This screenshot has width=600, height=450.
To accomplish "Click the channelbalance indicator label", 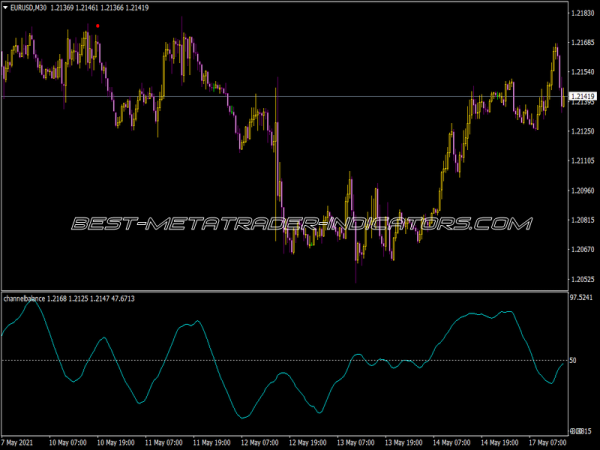I will point(31,299).
